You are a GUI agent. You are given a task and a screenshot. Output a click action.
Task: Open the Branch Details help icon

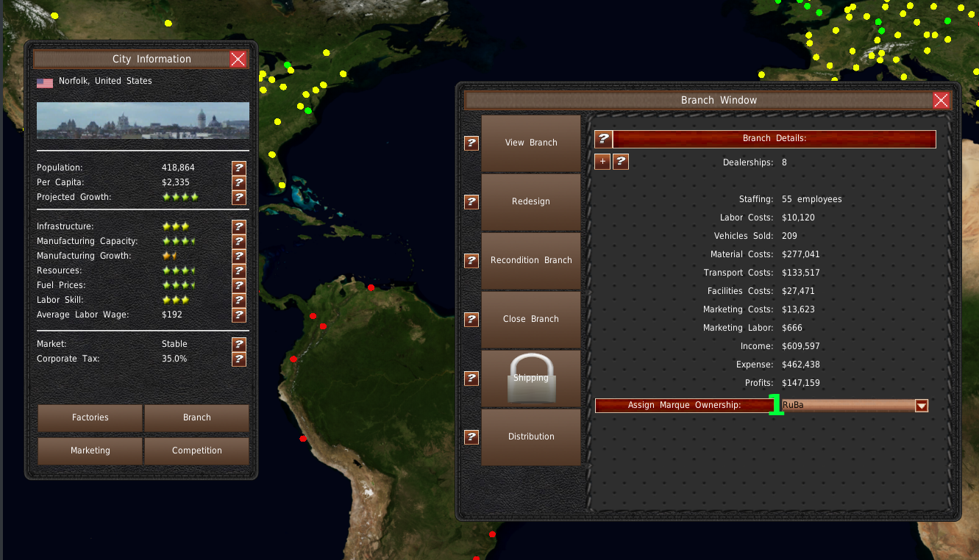[x=603, y=139]
